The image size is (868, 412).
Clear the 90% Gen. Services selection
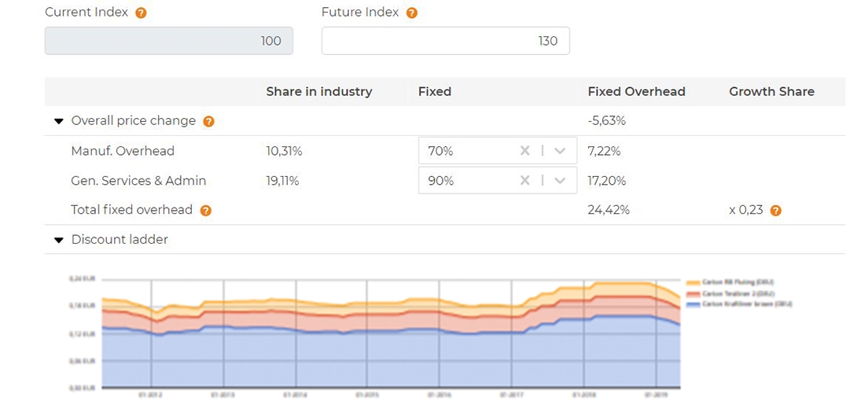click(x=524, y=181)
